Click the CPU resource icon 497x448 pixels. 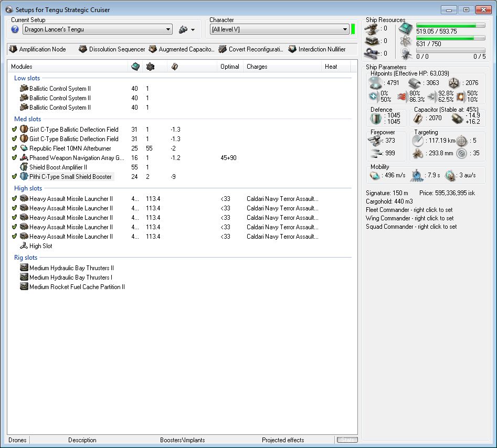click(x=405, y=28)
